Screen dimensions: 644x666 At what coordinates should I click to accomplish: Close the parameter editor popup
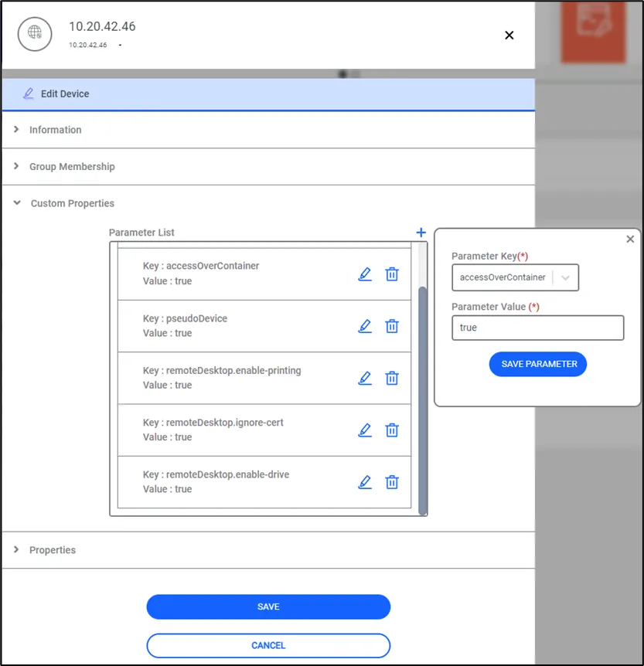click(630, 240)
